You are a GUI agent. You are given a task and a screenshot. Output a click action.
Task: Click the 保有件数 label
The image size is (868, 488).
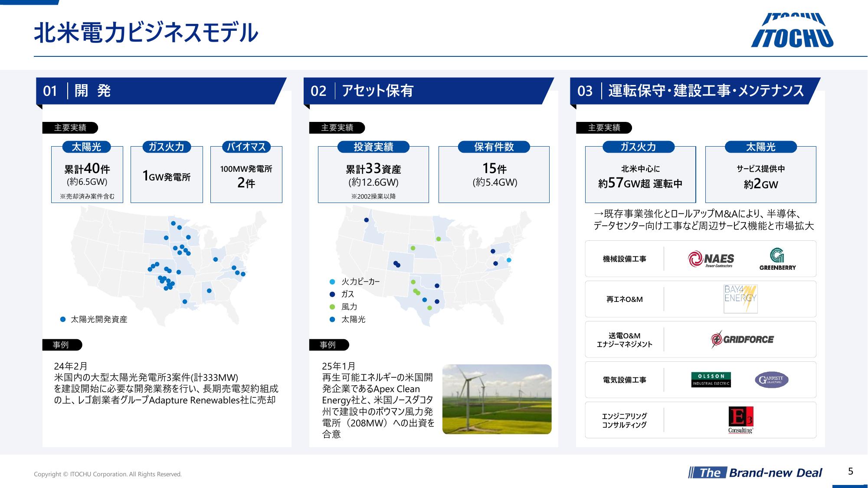click(x=494, y=147)
